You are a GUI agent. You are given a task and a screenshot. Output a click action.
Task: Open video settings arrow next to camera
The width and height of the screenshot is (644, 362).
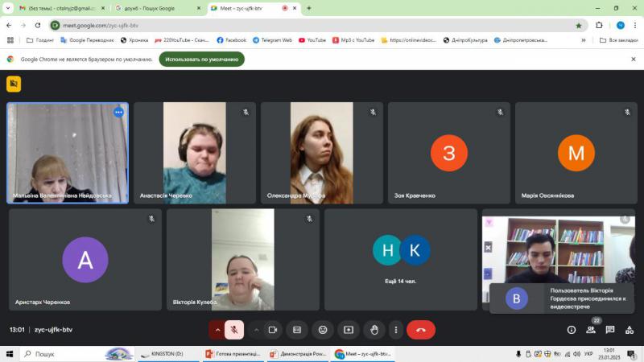click(x=256, y=330)
